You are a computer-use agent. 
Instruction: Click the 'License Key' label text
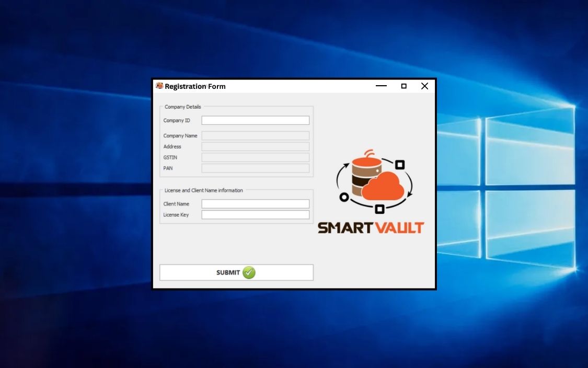[x=176, y=215]
